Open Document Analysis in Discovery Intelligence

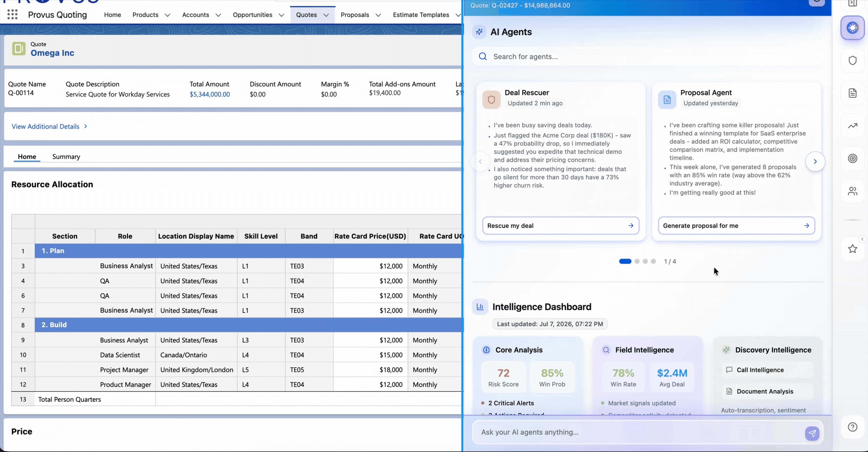[x=768, y=391]
